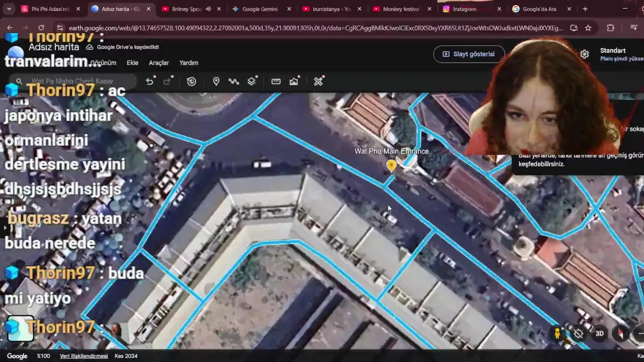644x362 pixels.
Task: Click the browser address bar URL
Action: 316,28
